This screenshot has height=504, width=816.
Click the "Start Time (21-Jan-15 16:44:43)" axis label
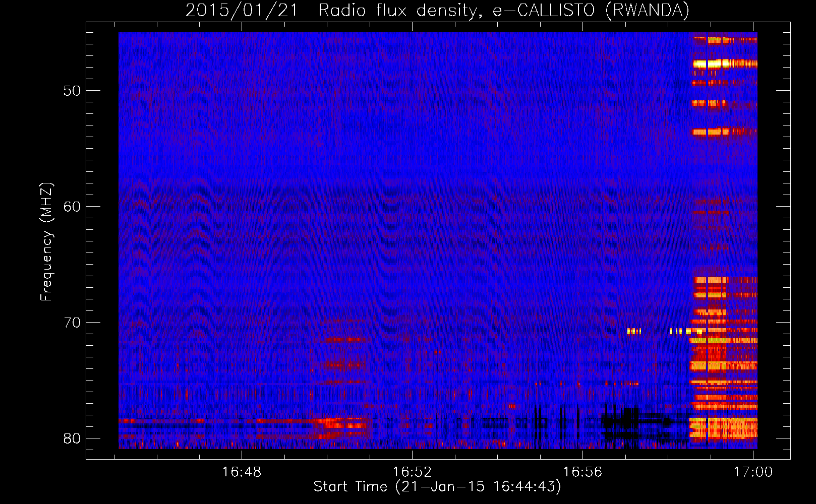pyautogui.click(x=437, y=487)
